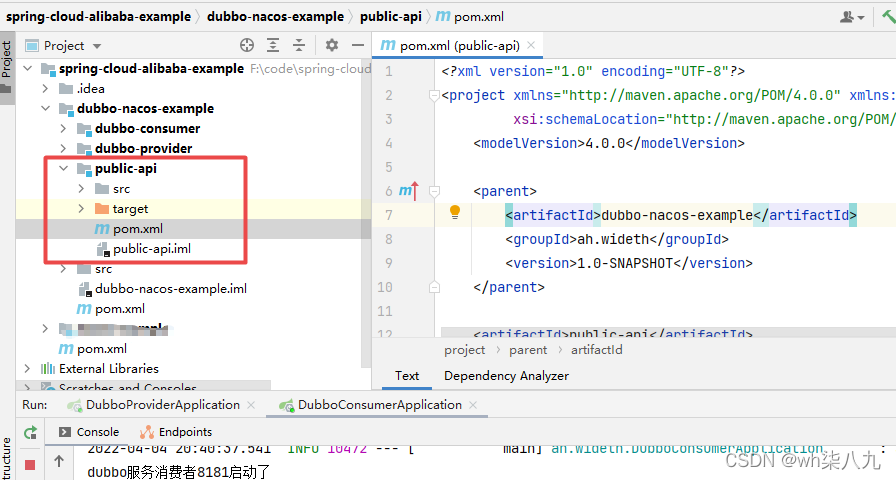Switch to the Text editor tab
The image size is (896, 480).
coord(407,375)
